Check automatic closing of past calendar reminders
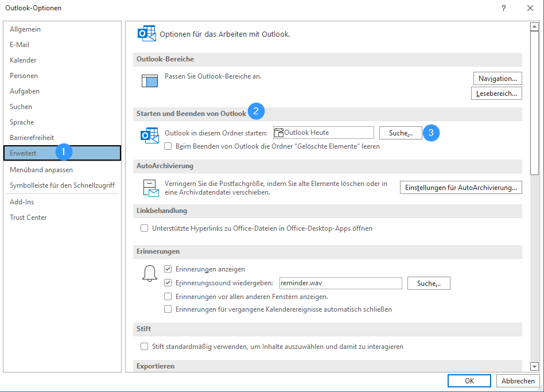This screenshot has width=544, height=392. click(168, 309)
